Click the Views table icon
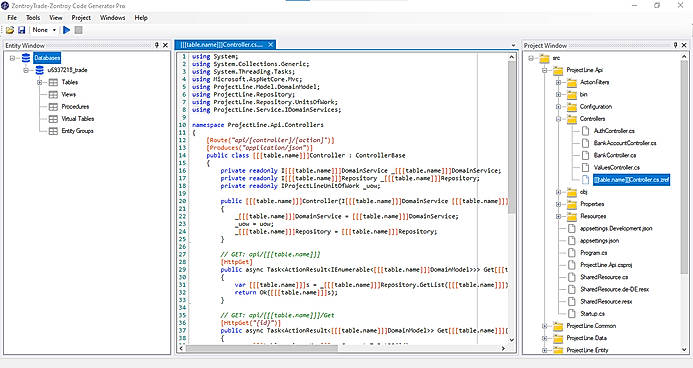Viewport: 693px width, 368px height. pyautogui.click(x=53, y=95)
